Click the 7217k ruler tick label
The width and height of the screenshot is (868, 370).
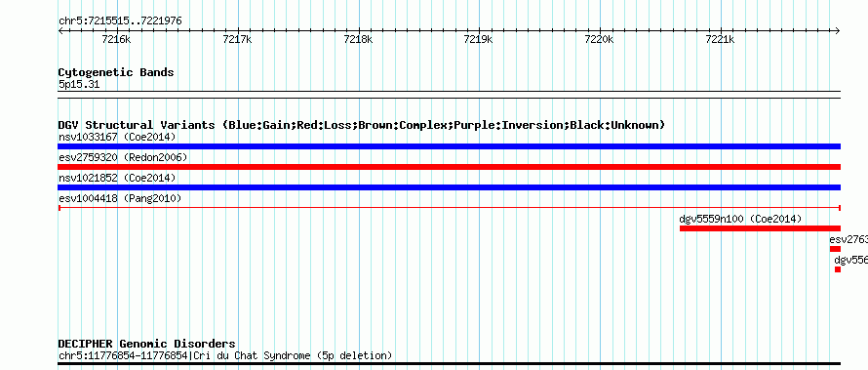(x=238, y=39)
